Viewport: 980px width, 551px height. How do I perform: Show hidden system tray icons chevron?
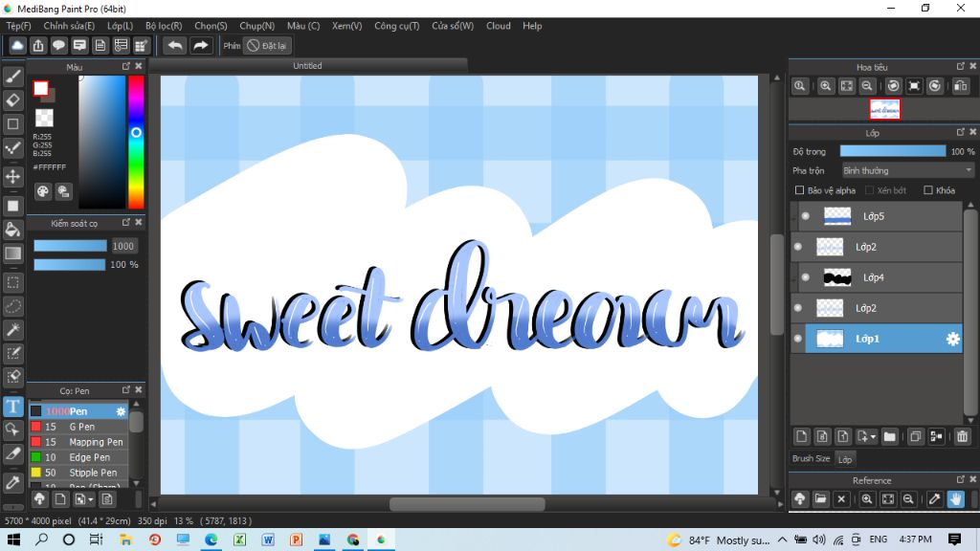tap(783, 540)
